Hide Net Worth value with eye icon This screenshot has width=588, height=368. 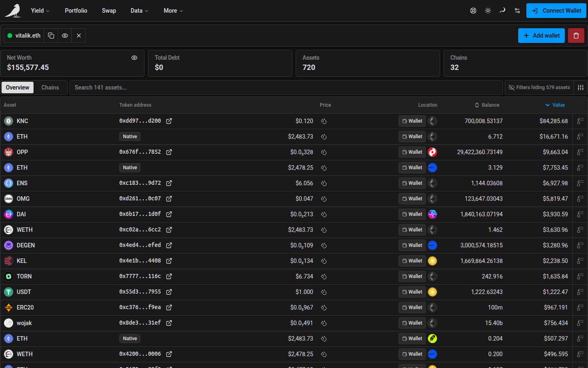click(x=134, y=58)
